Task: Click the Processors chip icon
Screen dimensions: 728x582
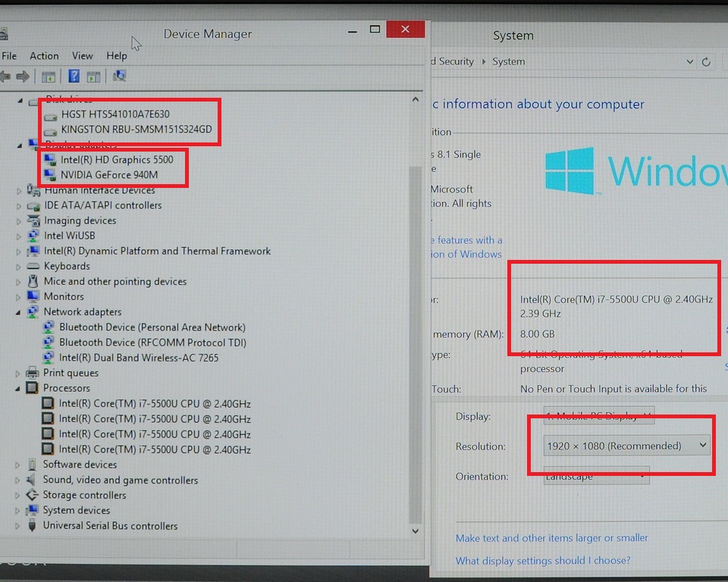Action: tap(32, 387)
